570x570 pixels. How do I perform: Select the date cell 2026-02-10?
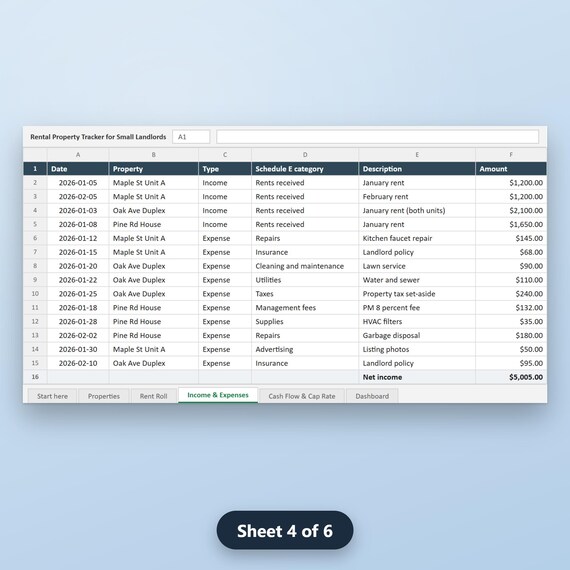click(78, 363)
